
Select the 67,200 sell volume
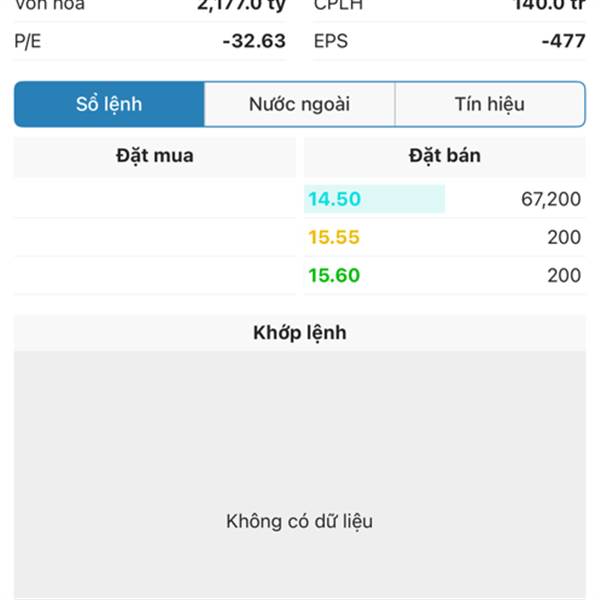coord(551,199)
